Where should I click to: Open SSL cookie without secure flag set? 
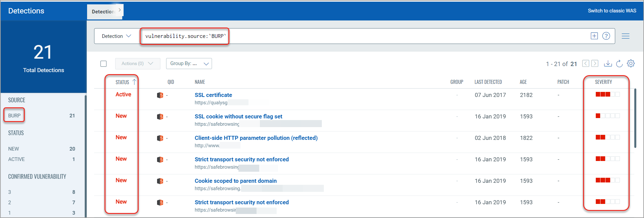[238, 116]
